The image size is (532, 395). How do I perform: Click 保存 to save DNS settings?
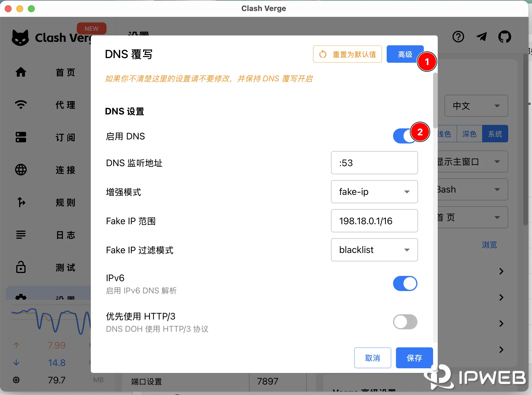tap(414, 358)
